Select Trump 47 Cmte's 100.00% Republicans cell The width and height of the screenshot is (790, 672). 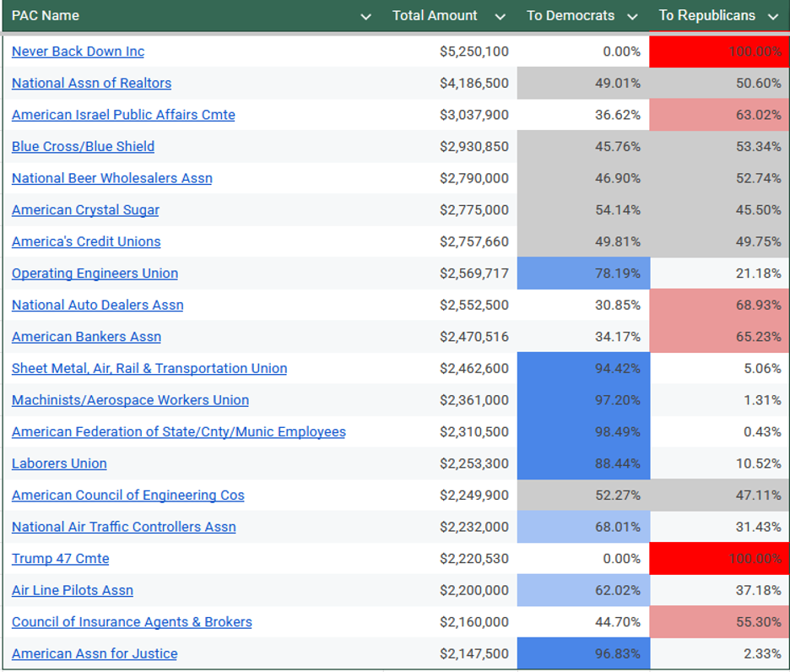(719, 559)
